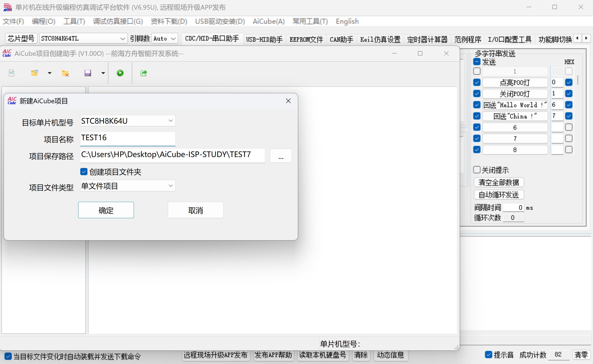Click the purple save disk icon

(x=88, y=73)
